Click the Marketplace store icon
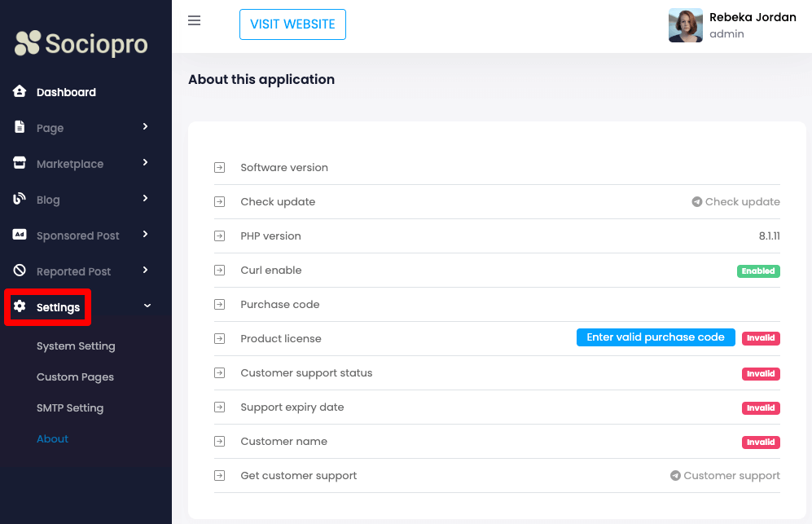The height and width of the screenshot is (524, 812). click(20, 163)
